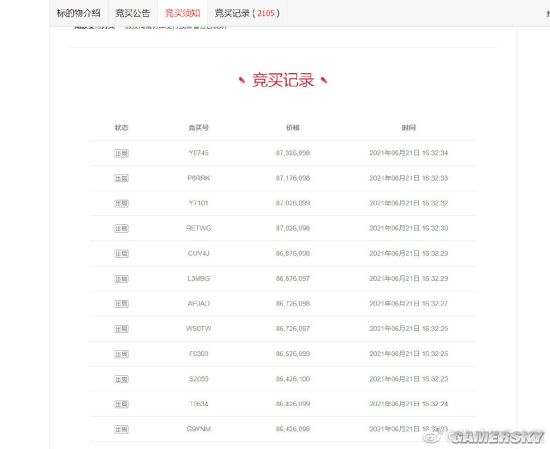Click the 时间 column header
550x449 pixels.
coord(409,127)
